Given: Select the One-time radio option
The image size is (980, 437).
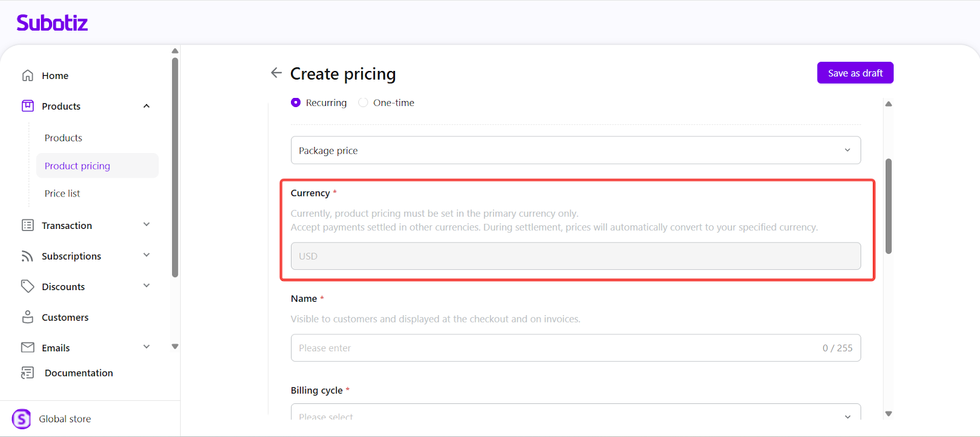Looking at the screenshot, I should click(x=363, y=103).
